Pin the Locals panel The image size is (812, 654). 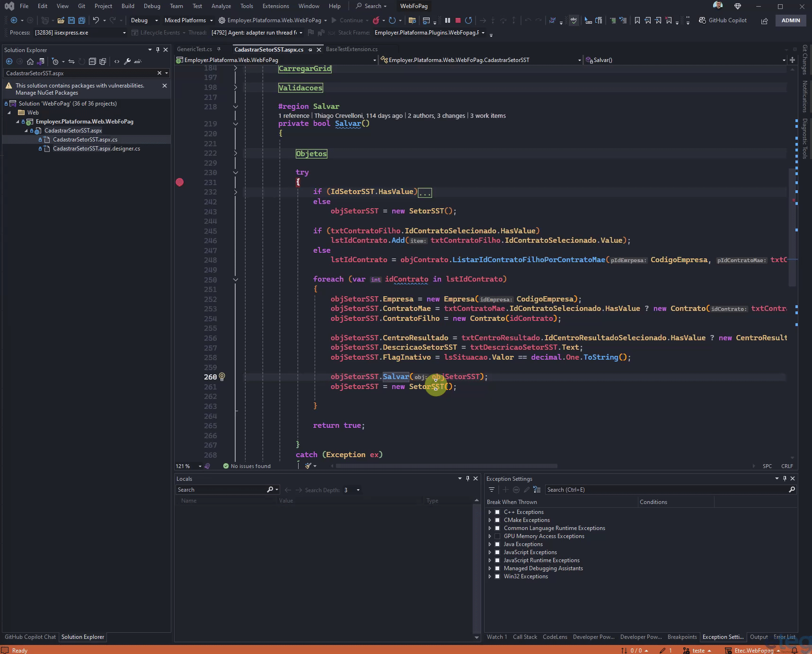pyautogui.click(x=468, y=478)
